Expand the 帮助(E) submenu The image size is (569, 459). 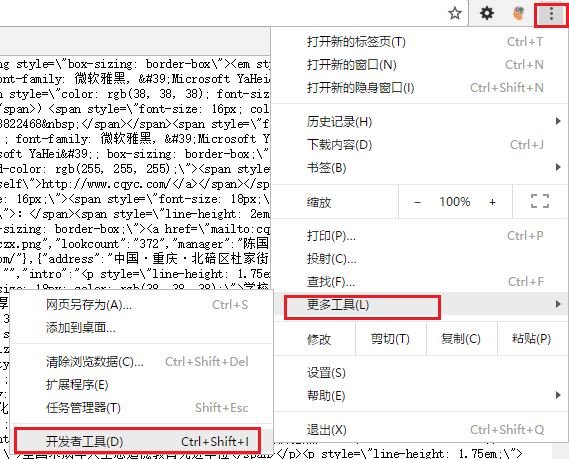coord(417,395)
